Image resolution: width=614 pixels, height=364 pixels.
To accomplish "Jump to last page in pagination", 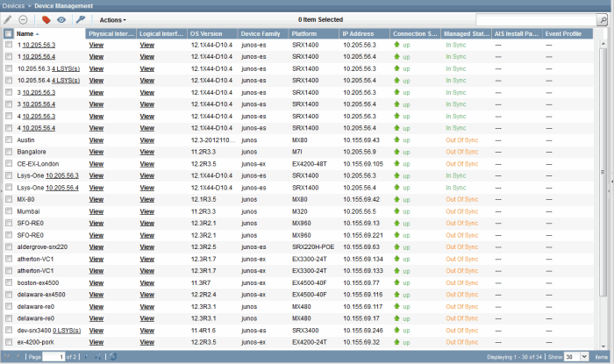I will [97, 357].
